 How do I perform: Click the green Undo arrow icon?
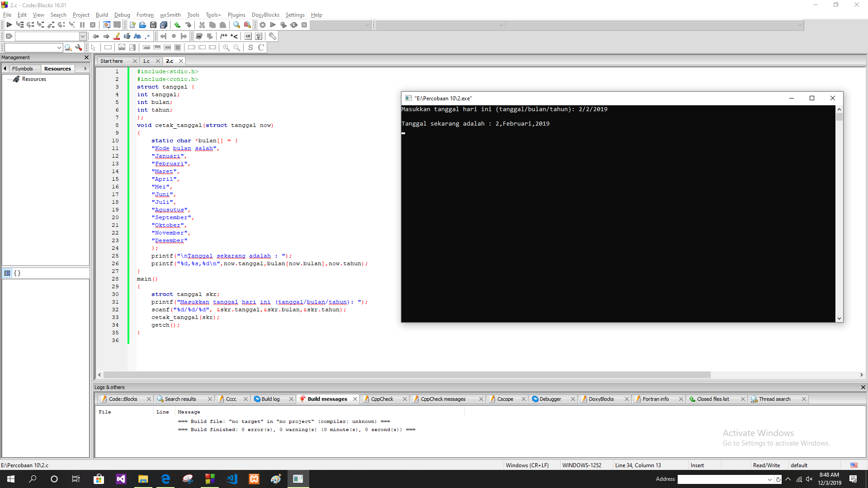click(x=178, y=25)
